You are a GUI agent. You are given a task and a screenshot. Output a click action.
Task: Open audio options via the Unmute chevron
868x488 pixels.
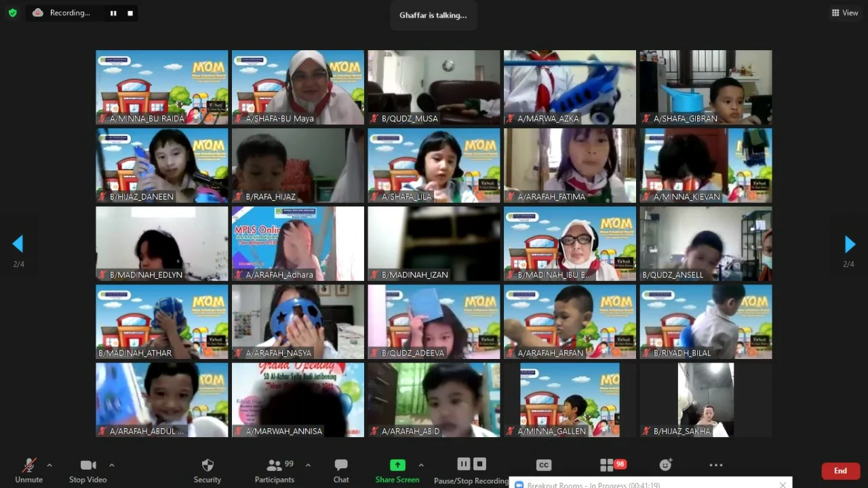pos(48,466)
